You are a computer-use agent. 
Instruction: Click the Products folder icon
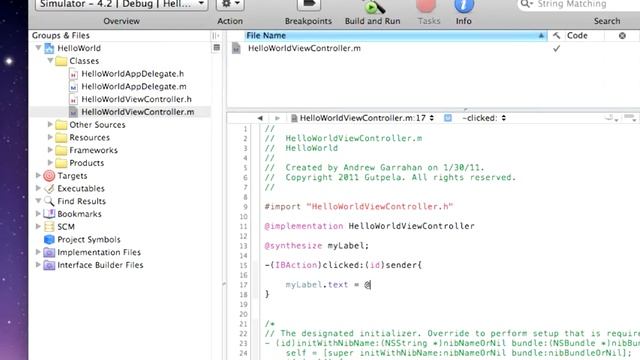[x=61, y=162]
